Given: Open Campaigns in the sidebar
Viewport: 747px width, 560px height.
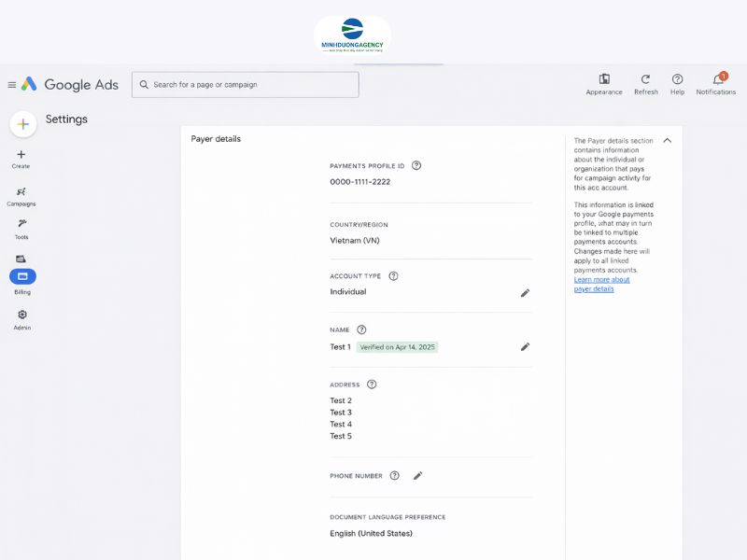Looking at the screenshot, I should coord(21,191).
